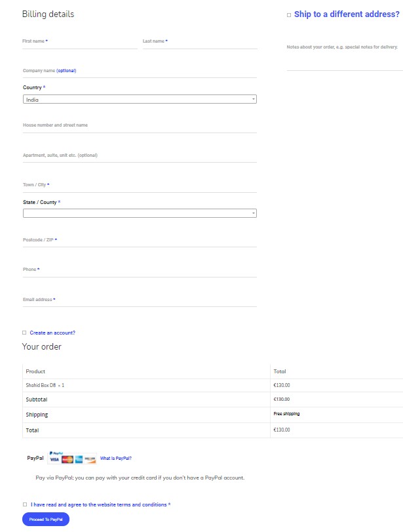This screenshot has height=532, width=403.
Task: Click the 'Ship to a different address?' heading
Action: 347,14
